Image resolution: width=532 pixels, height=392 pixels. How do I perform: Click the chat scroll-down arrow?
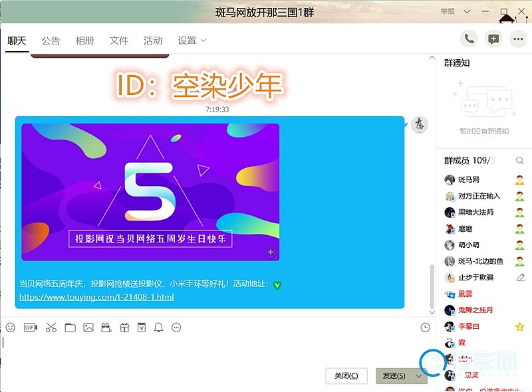click(432, 312)
